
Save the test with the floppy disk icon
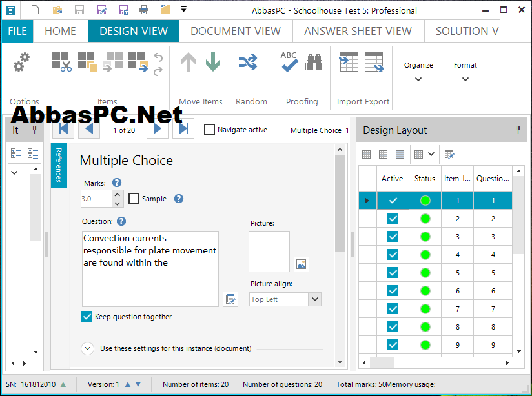tap(79, 10)
